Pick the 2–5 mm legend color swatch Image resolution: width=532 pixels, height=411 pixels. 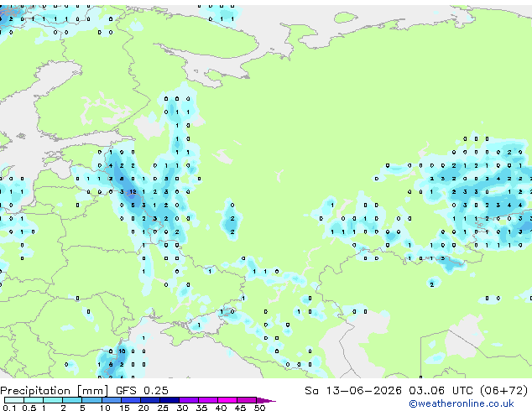[72, 400]
